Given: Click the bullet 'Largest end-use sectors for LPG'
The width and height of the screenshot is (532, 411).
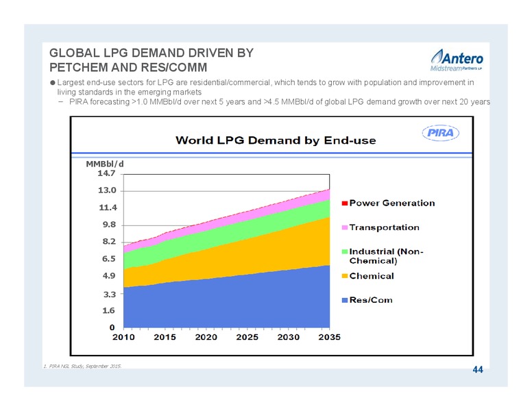Looking at the screenshot, I should 265,87.
